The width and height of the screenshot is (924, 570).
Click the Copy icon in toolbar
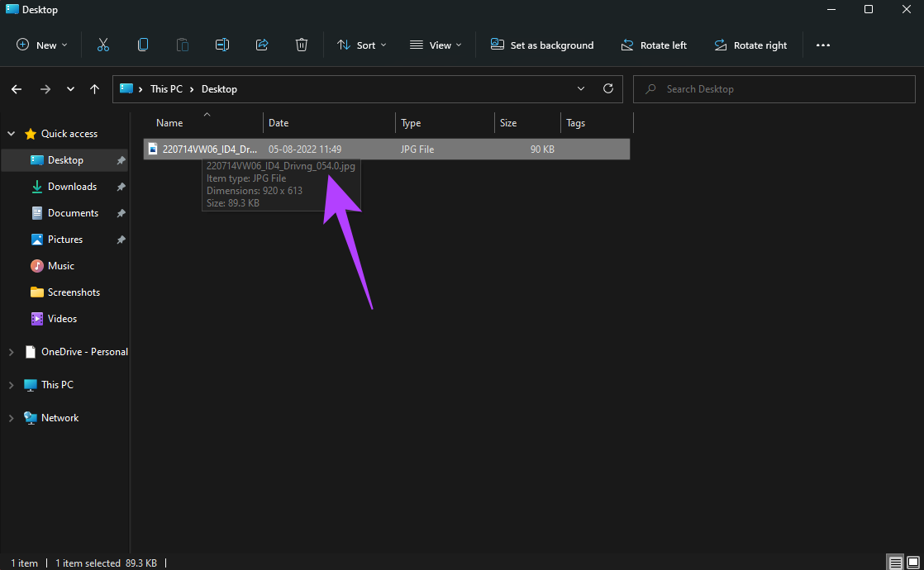[x=143, y=45]
